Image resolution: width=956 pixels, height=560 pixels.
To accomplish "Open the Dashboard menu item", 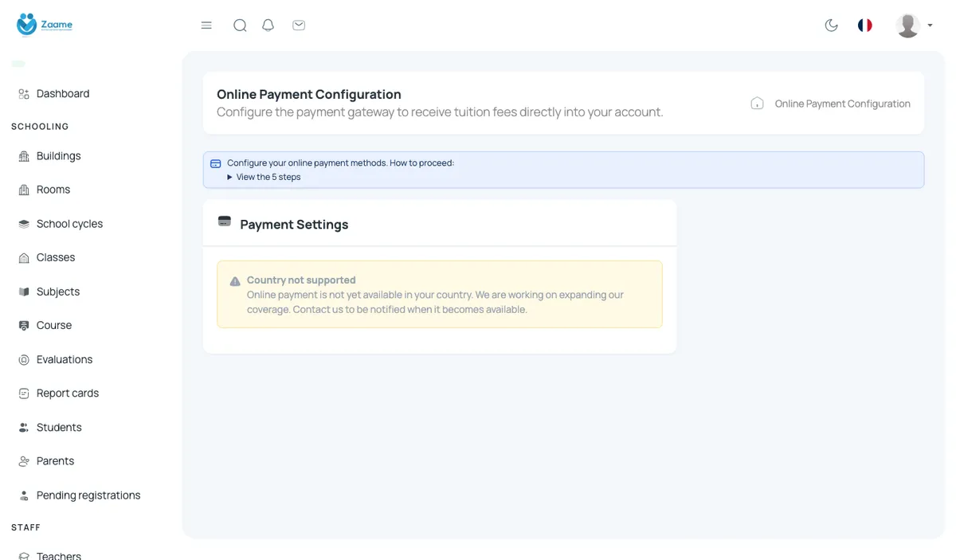I will click(x=63, y=94).
